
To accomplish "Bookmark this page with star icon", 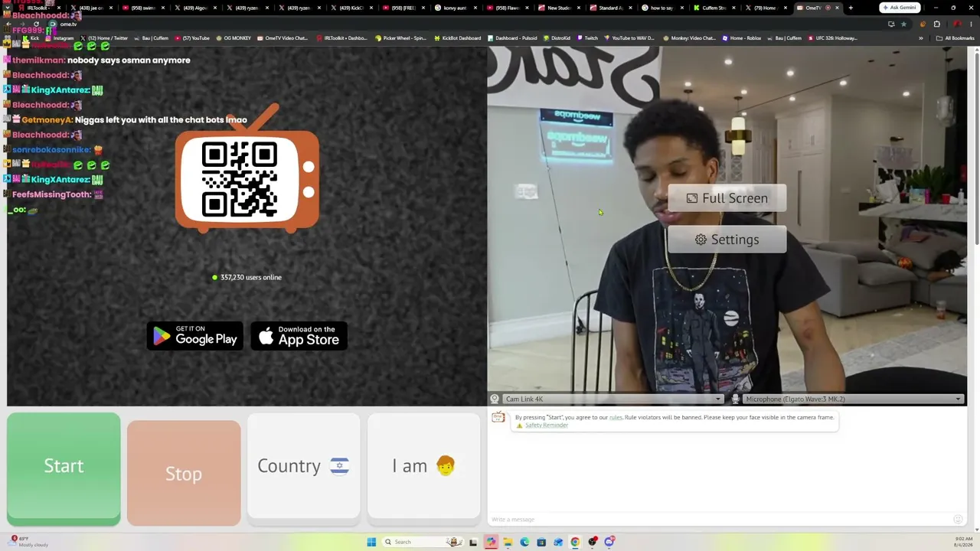I will click(x=903, y=24).
